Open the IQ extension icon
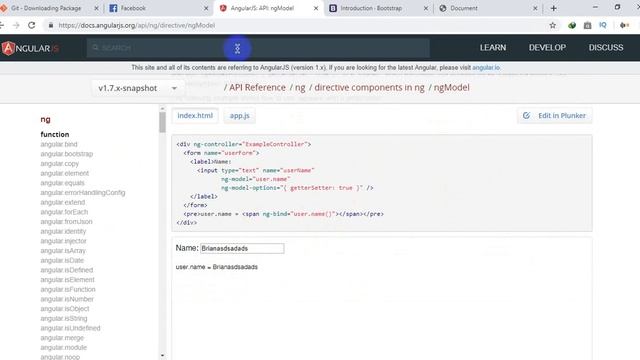Viewport: 640px width, 360px height. 603,25
